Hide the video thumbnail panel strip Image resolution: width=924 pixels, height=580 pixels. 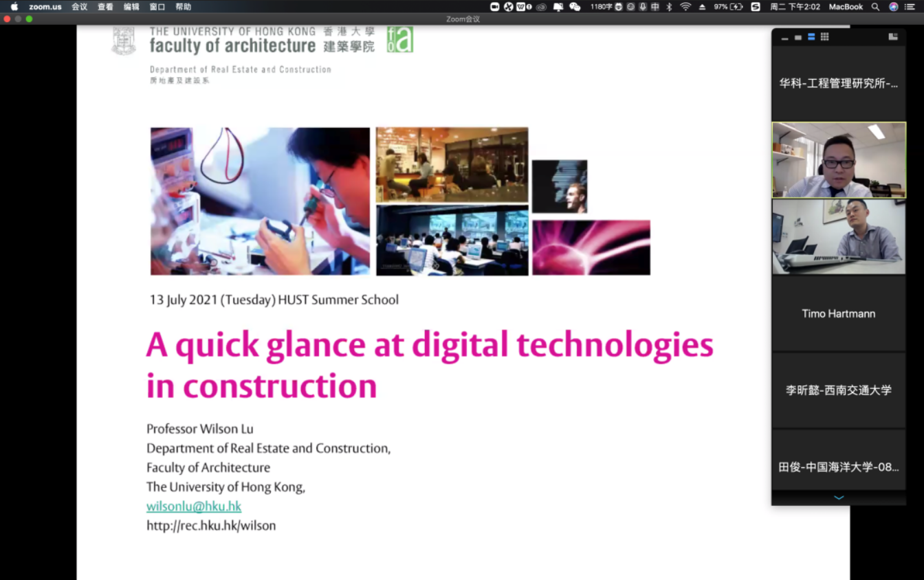coord(784,38)
